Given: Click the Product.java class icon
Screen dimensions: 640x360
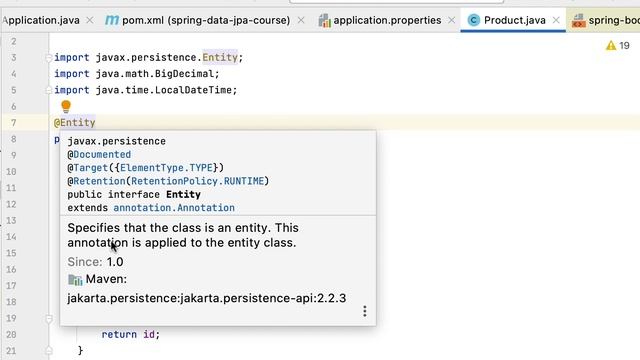Looking at the screenshot, I should click(x=473, y=20).
